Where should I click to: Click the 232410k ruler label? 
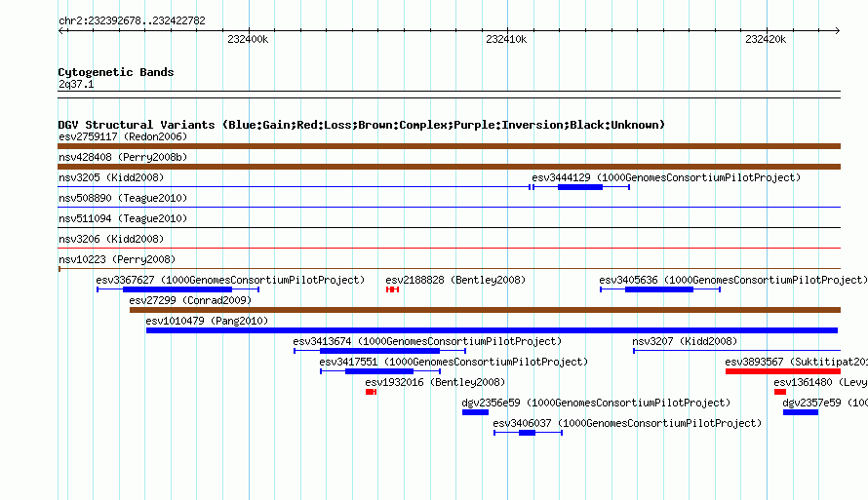tap(506, 39)
